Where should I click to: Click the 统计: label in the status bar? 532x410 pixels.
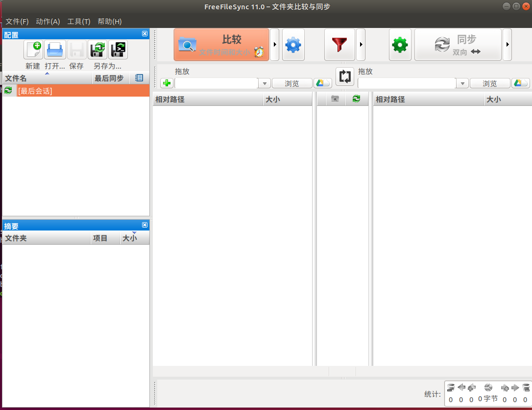click(432, 394)
